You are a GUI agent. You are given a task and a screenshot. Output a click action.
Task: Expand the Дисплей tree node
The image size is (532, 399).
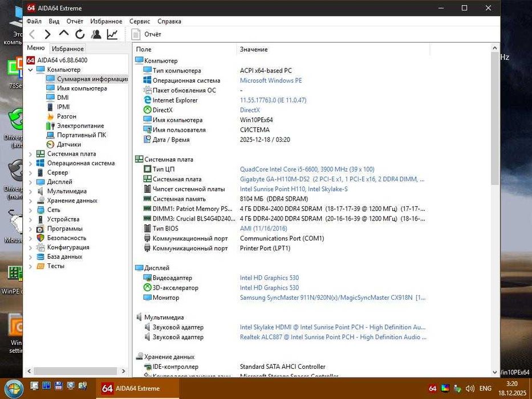31,182
